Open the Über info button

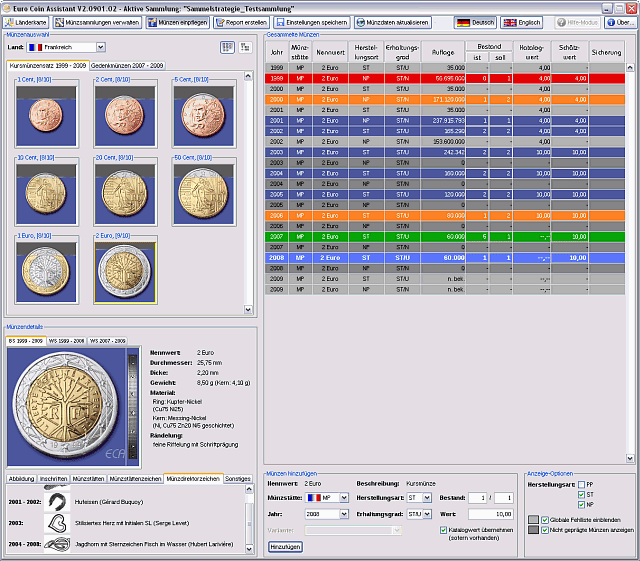(x=621, y=22)
